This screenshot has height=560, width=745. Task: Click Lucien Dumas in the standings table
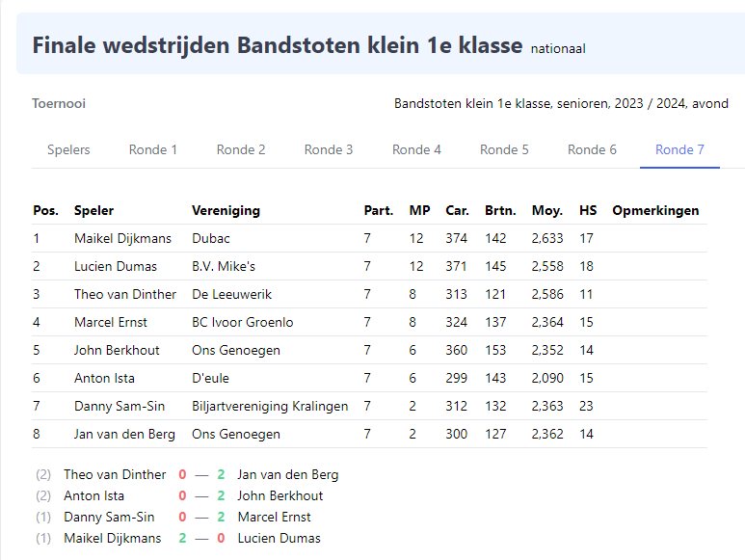pos(116,266)
